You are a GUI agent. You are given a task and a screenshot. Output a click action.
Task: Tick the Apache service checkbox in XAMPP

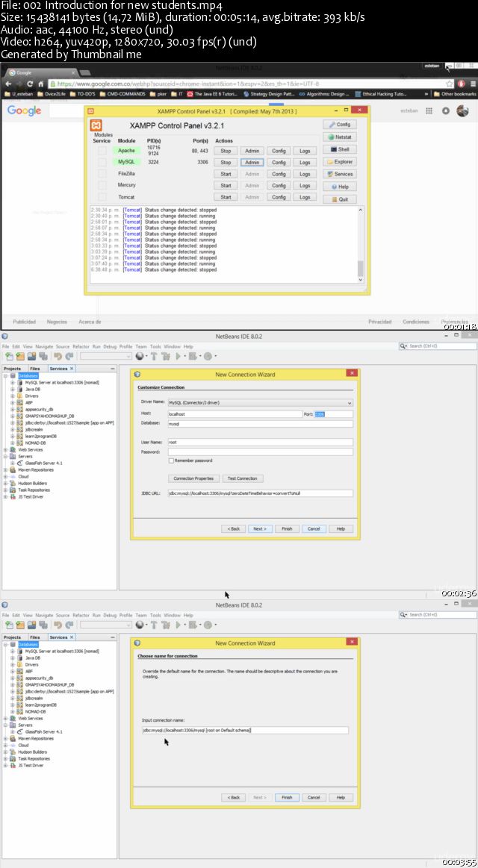click(102, 151)
